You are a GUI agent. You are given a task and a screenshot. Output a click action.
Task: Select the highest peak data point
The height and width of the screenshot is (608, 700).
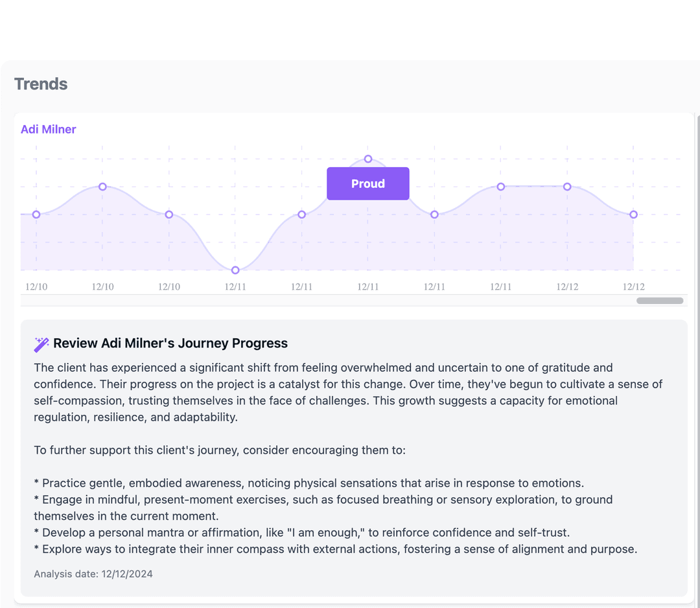tap(368, 159)
